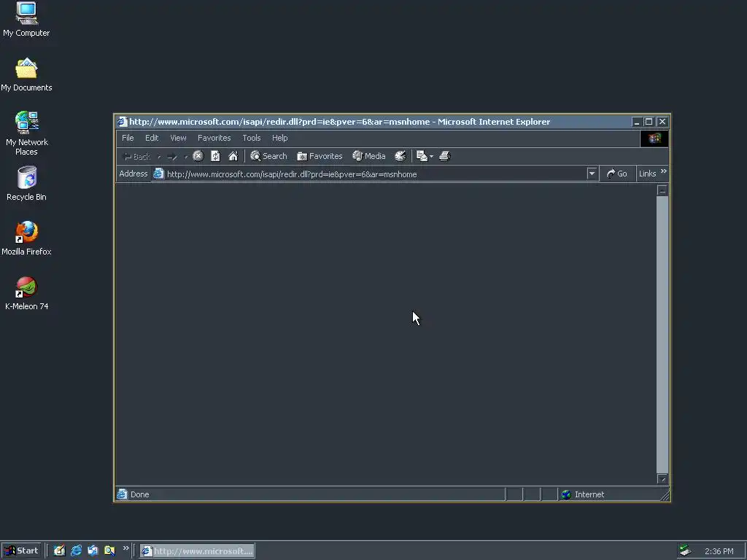Click the 2:36 PM taskbar clock
Screen dimensions: 747x560
(x=719, y=551)
